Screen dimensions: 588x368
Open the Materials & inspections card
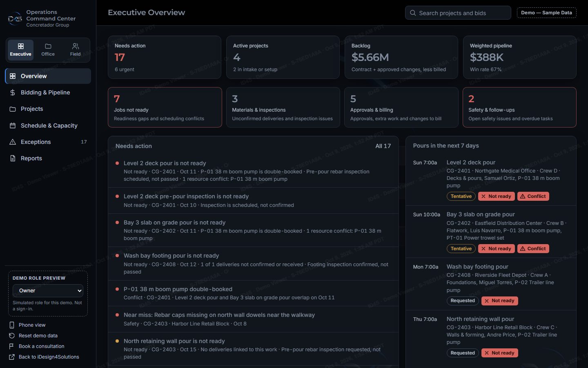coord(283,107)
